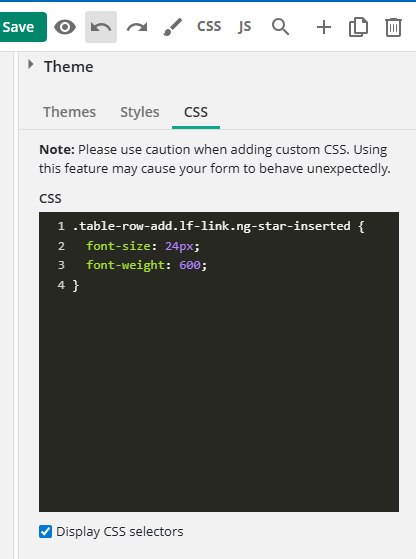This screenshot has width=416, height=559.
Task: Click the copy duplicate icon
Action: click(x=358, y=27)
